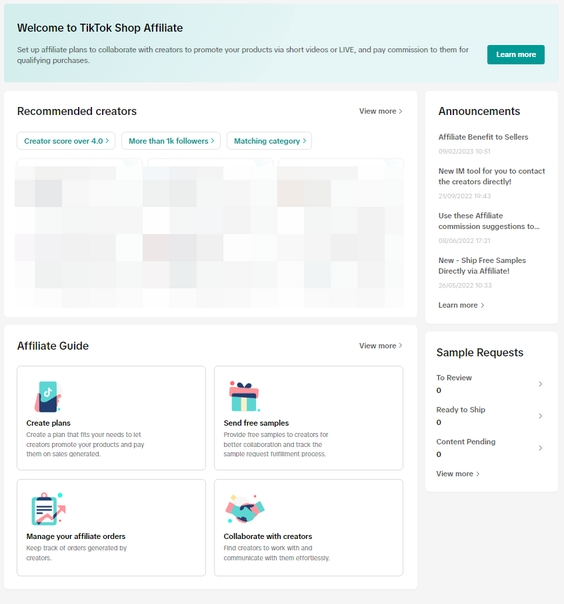
Task: Click the 26/05/2022 announcement date
Action: coord(465,285)
